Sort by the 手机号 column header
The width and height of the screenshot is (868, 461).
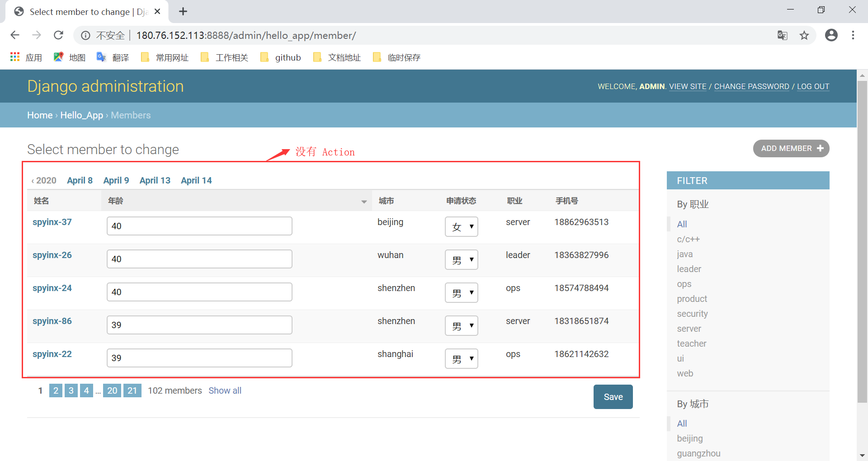point(567,201)
